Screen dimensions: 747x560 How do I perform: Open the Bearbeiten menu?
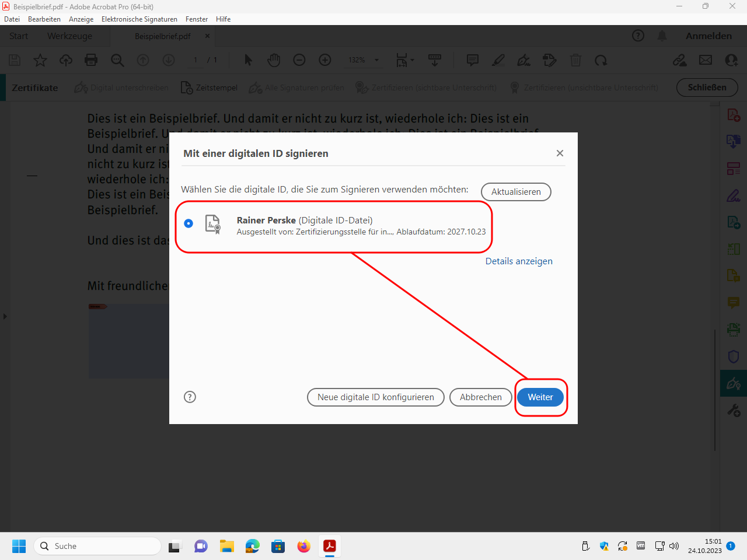44,19
